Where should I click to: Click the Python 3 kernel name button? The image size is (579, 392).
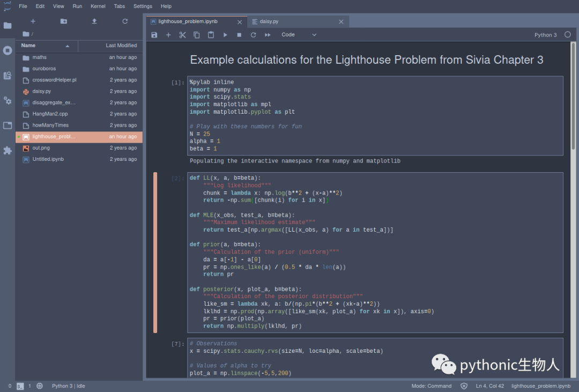(x=545, y=35)
